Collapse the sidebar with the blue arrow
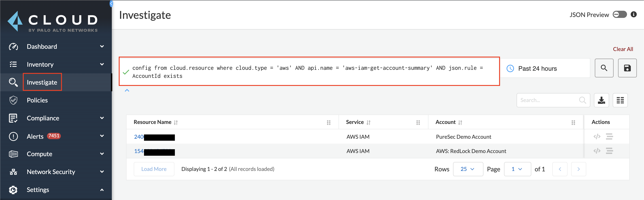 pos(111,4)
